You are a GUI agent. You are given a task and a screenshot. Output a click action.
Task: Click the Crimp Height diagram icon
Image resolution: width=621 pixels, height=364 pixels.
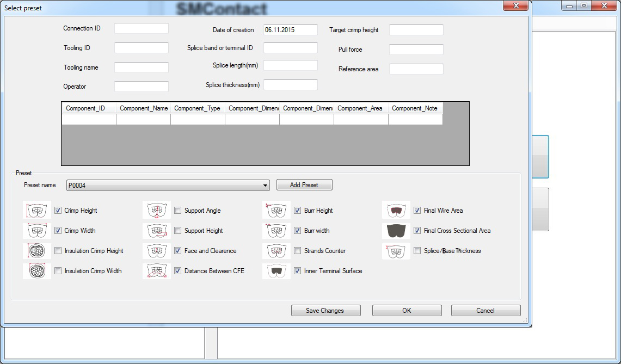pos(37,211)
